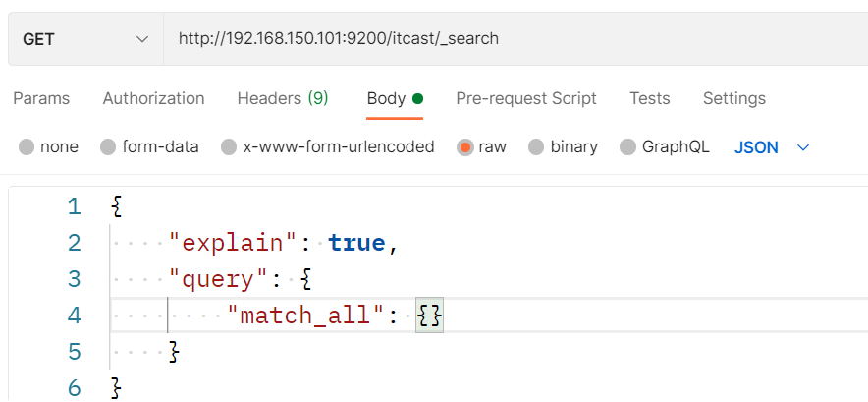Choose the binary body option
The width and height of the screenshot is (868, 402).
click(536, 147)
